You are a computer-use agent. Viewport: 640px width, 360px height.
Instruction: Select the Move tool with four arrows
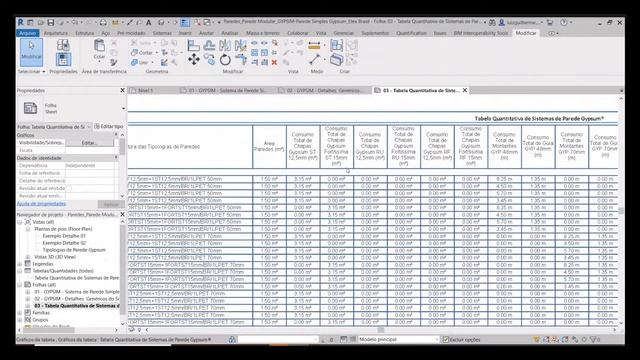[194, 60]
